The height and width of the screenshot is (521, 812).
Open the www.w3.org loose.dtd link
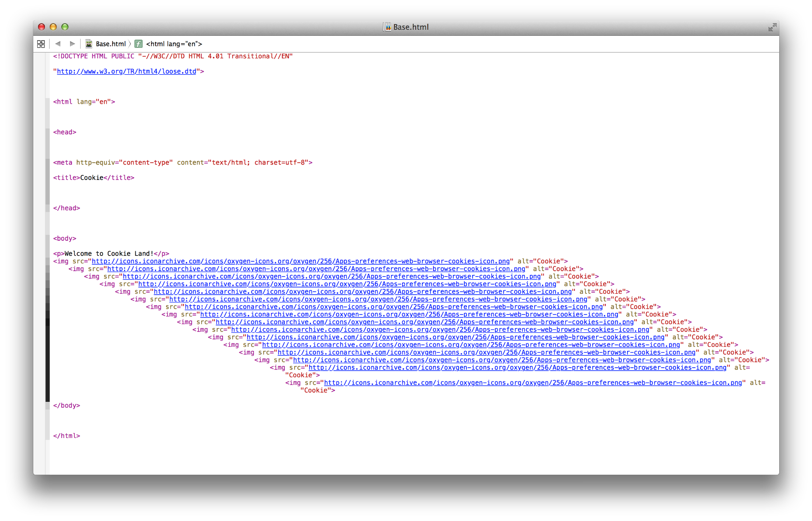126,71
